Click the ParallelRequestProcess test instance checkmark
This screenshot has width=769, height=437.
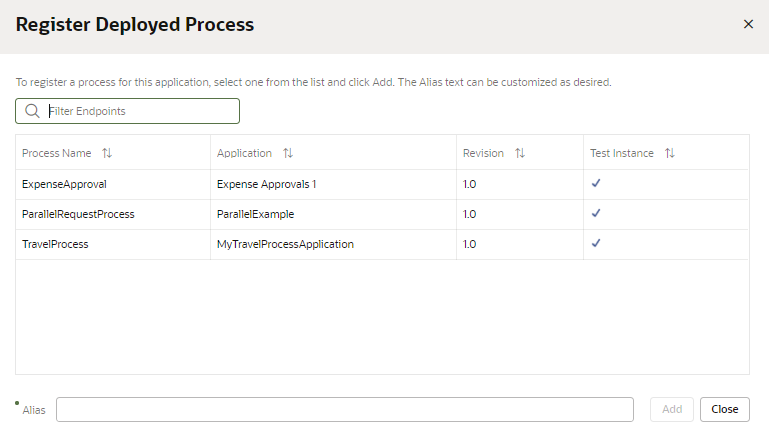point(596,213)
